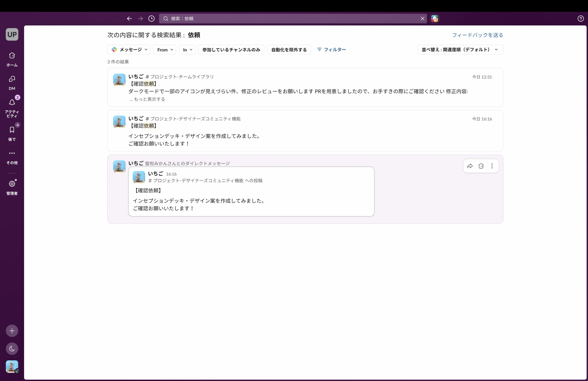Click フィードバックを送る link
Screen dimensions: 588x381
tap(477, 35)
